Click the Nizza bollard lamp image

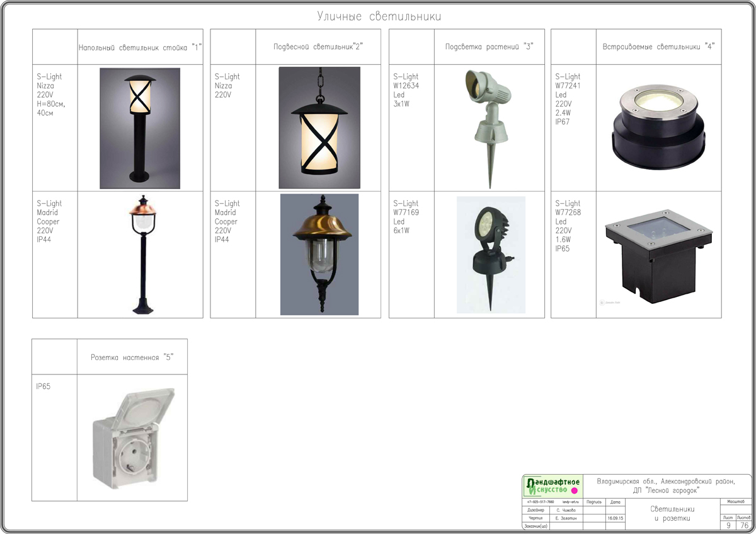click(x=140, y=129)
